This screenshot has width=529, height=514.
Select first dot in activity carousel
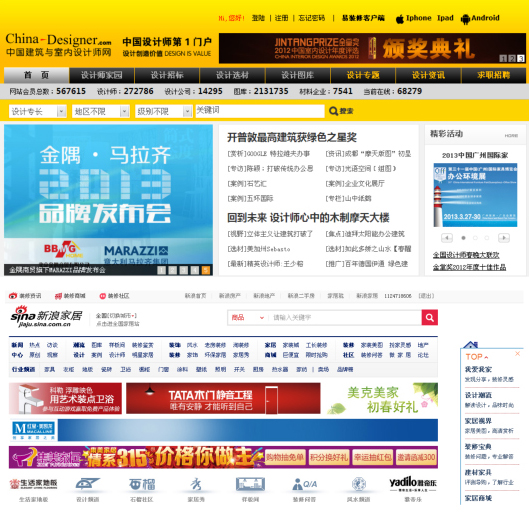pyautogui.click(x=464, y=238)
